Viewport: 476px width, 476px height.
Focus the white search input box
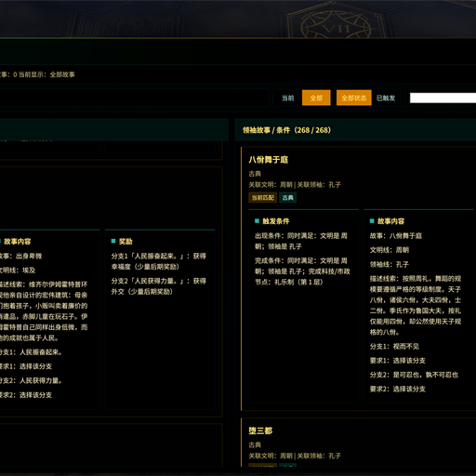click(x=443, y=98)
